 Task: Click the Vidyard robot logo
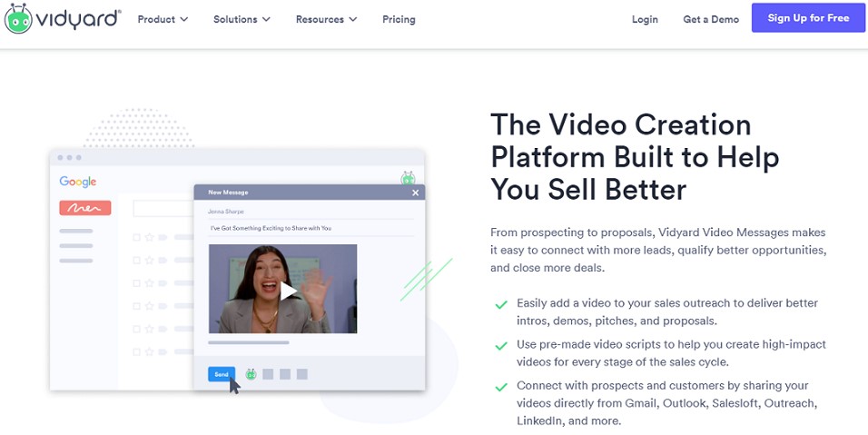(x=18, y=19)
